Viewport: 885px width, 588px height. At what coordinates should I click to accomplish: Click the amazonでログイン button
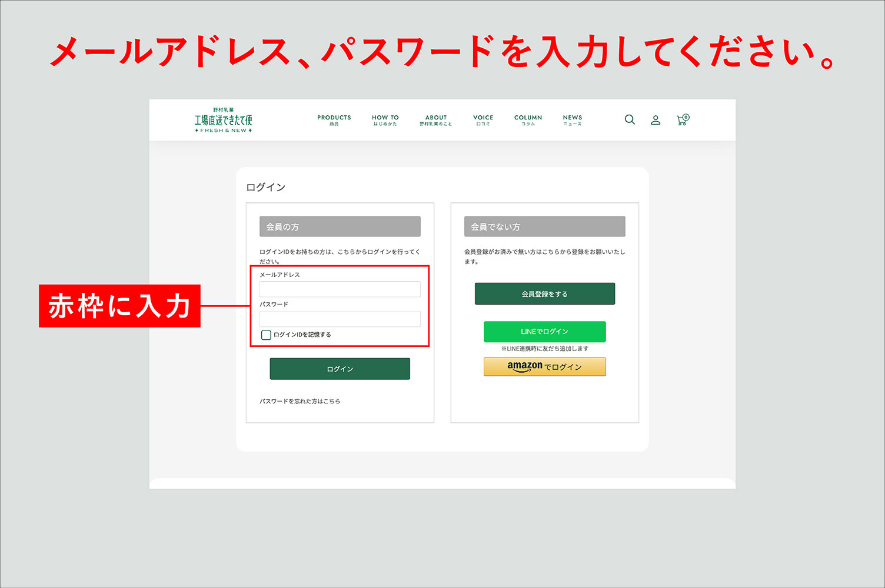(545, 366)
